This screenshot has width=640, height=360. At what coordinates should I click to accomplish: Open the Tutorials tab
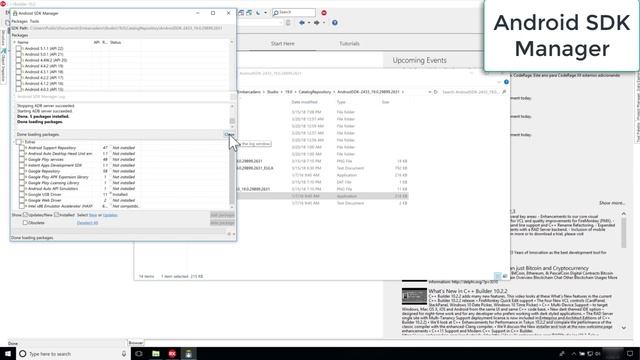click(x=349, y=43)
